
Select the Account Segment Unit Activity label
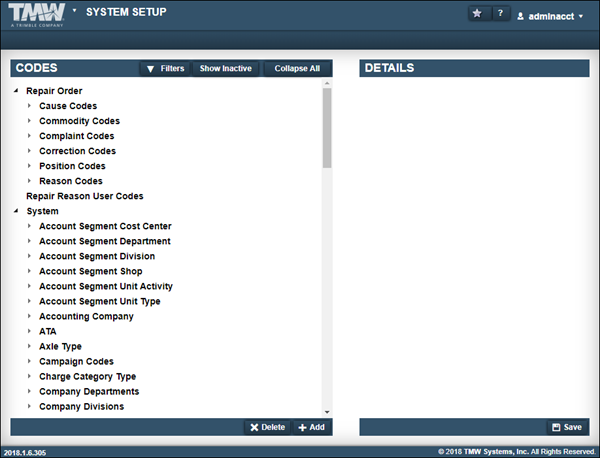click(106, 286)
